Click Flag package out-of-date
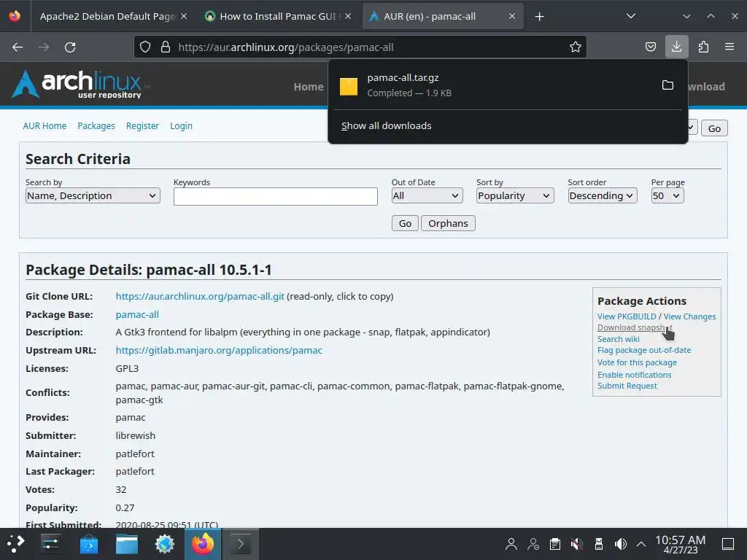Image resolution: width=747 pixels, height=560 pixels. coord(644,350)
